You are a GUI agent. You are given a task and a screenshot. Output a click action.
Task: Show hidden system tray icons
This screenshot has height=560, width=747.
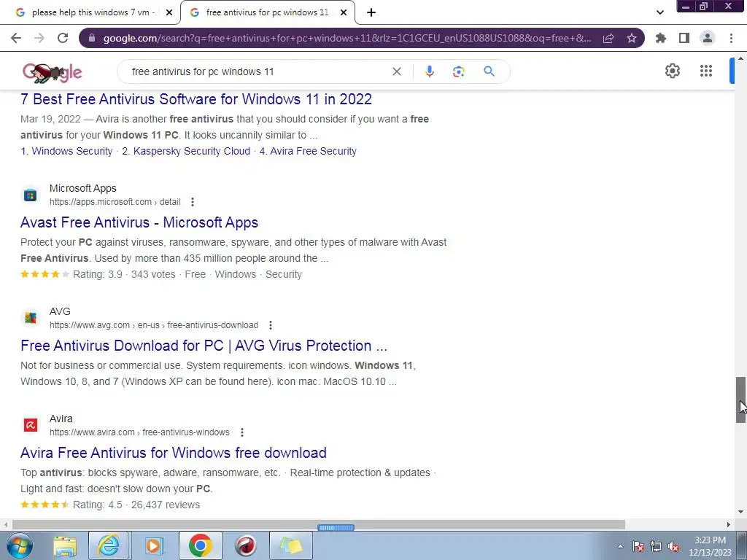pyautogui.click(x=620, y=547)
